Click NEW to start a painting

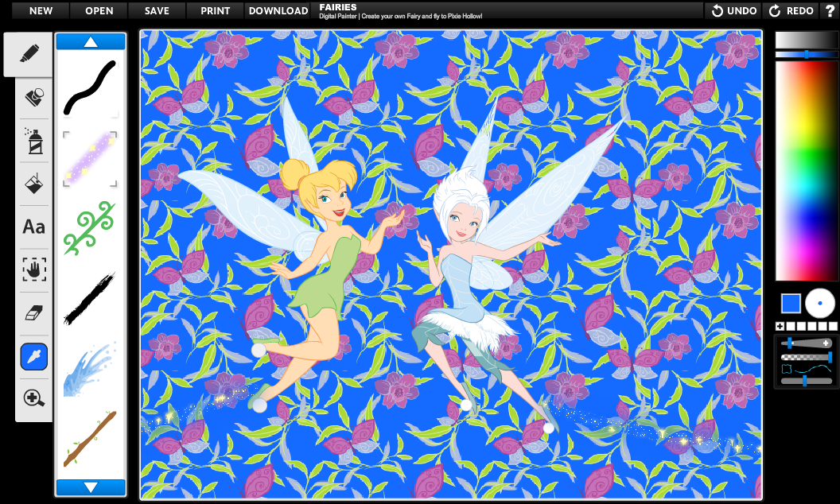pos(41,10)
